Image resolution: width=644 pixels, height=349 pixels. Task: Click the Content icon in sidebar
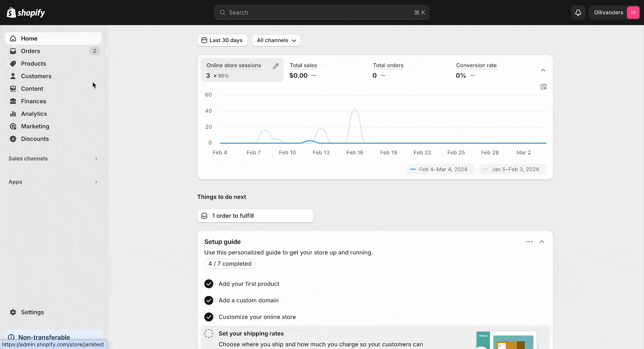coord(13,89)
